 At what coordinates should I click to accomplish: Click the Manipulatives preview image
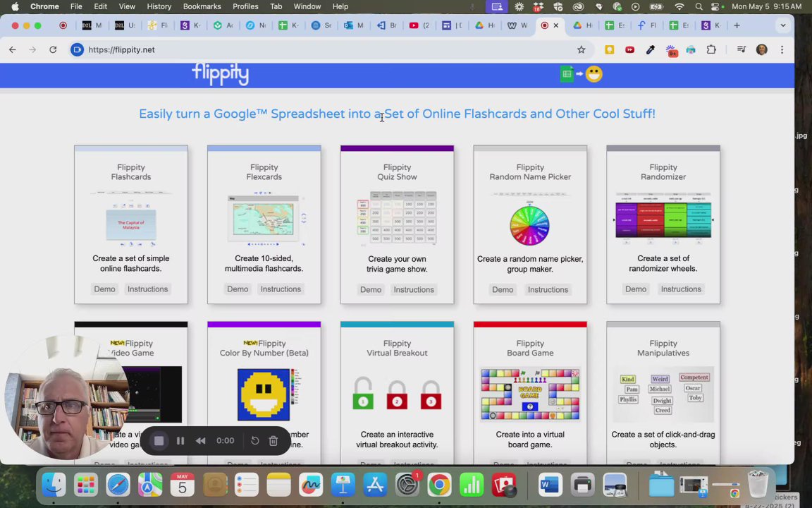pyautogui.click(x=663, y=394)
